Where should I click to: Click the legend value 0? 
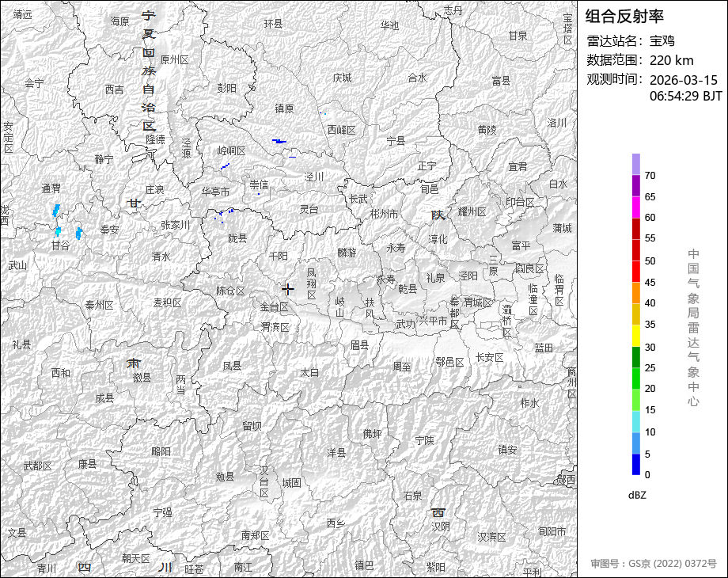(x=647, y=475)
